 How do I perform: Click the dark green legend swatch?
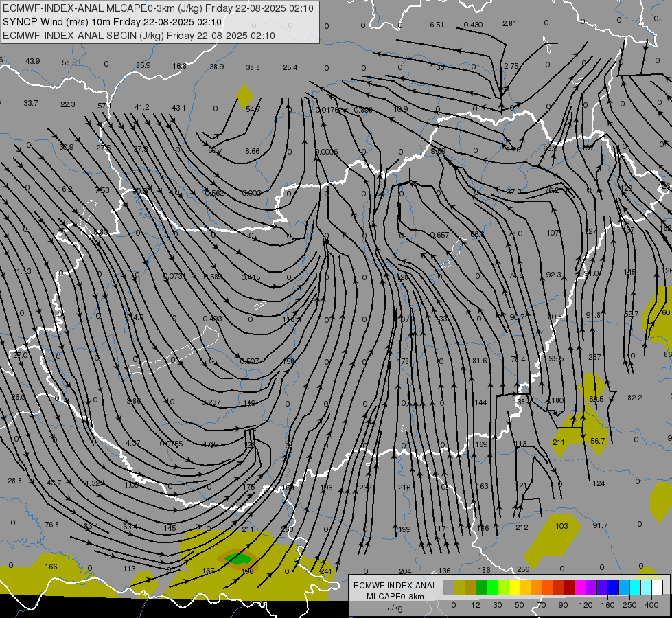point(482,587)
